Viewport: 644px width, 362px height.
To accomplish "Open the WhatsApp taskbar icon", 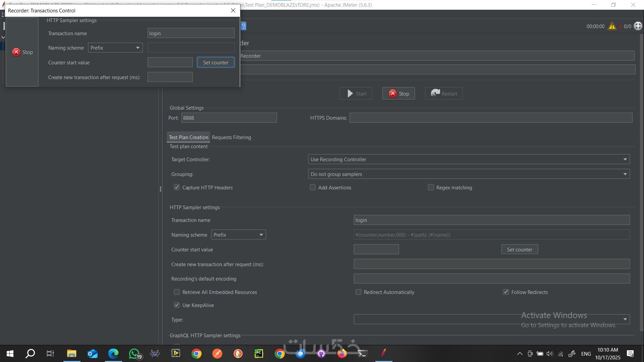I will point(135,353).
